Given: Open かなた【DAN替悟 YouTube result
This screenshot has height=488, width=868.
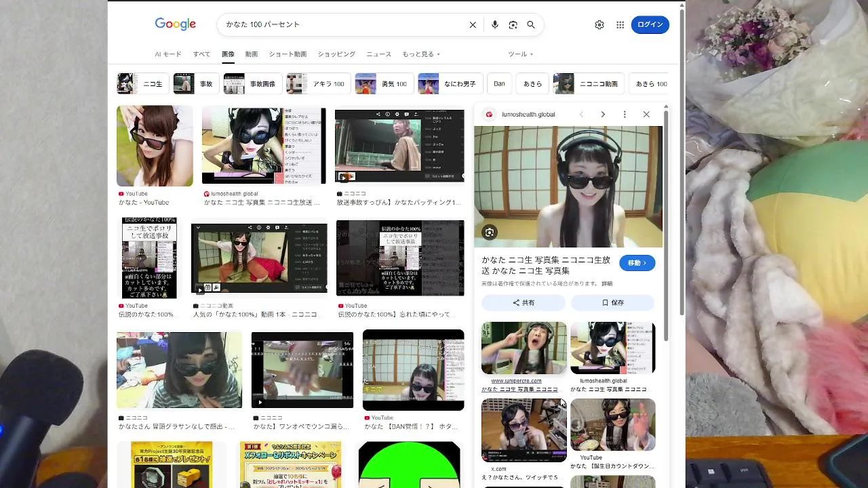Looking at the screenshot, I should coord(413,370).
